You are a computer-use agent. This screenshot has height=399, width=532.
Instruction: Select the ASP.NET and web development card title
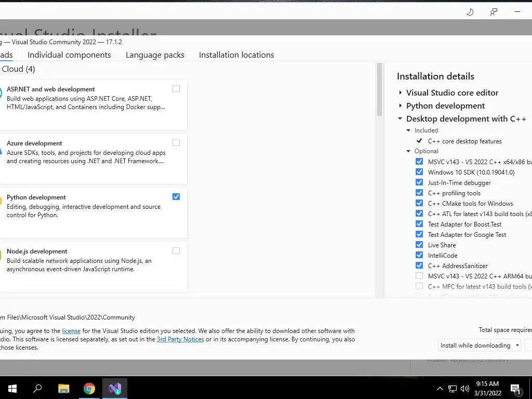click(51, 89)
